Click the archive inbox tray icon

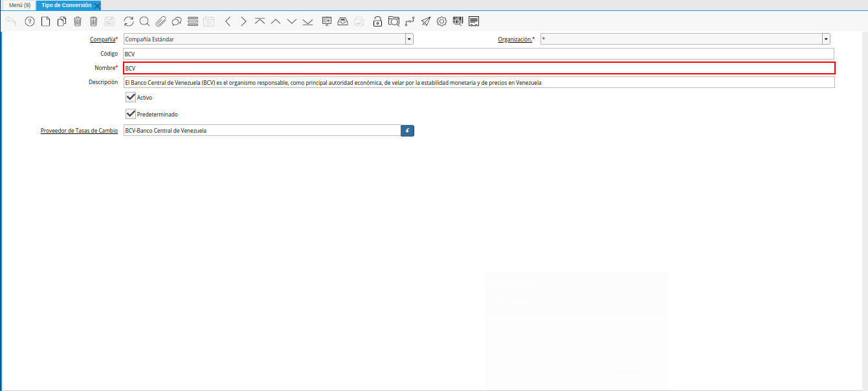[x=343, y=21]
